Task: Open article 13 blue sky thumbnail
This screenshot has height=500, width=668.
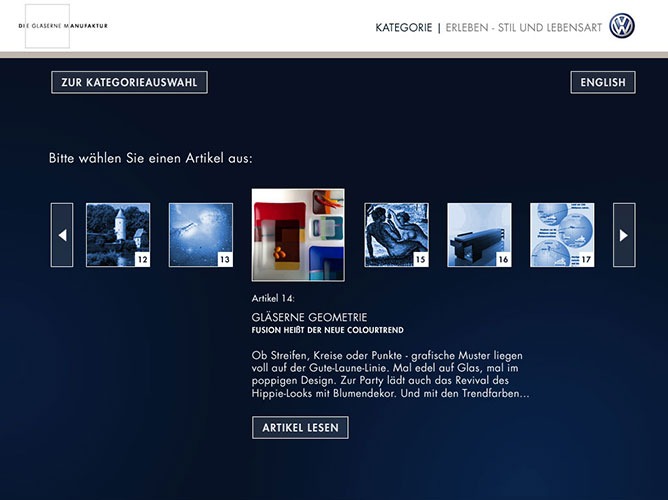Action: [x=200, y=235]
